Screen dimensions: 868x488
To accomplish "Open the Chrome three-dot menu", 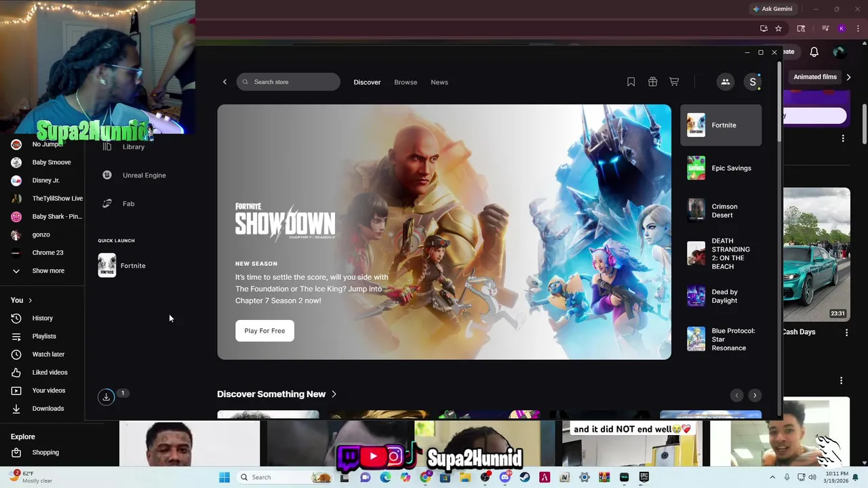I will tap(858, 28).
